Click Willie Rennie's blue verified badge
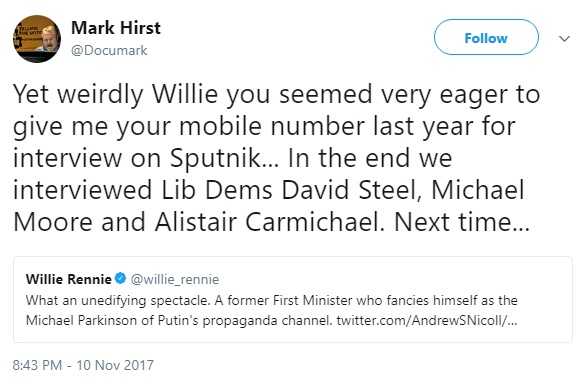 [120, 278]
